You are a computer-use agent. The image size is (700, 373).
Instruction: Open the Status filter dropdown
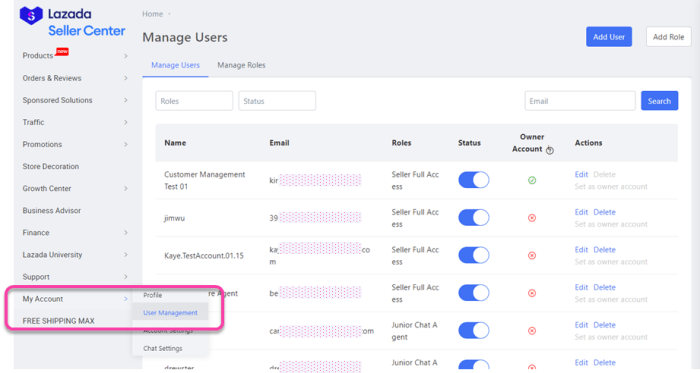pos(277,101)
